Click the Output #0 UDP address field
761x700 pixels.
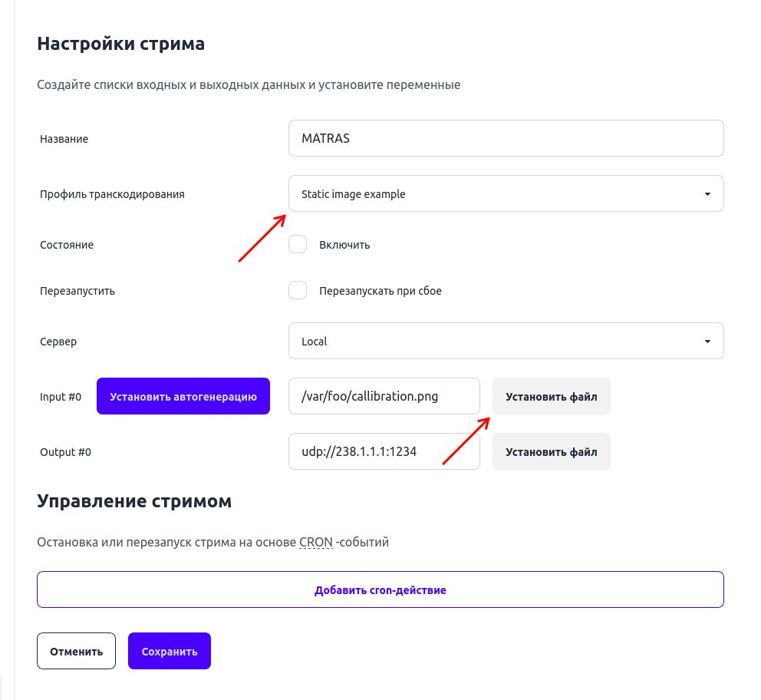click(384, 451)
